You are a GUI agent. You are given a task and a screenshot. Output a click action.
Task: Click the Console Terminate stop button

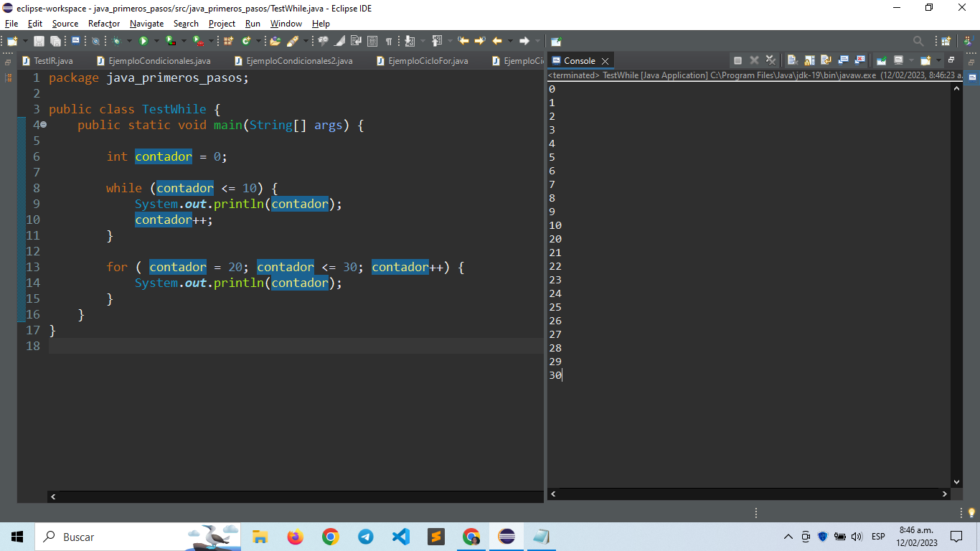[738, 60]
